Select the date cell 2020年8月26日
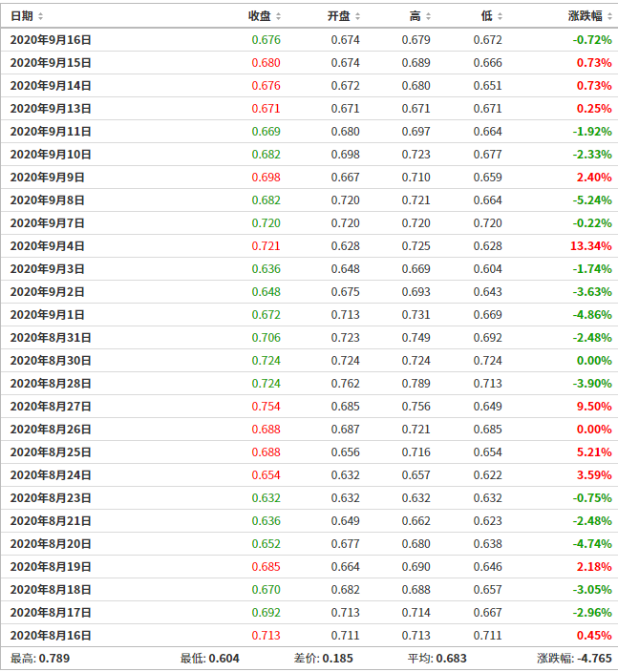618x672 pixels. tap(51, 430)
